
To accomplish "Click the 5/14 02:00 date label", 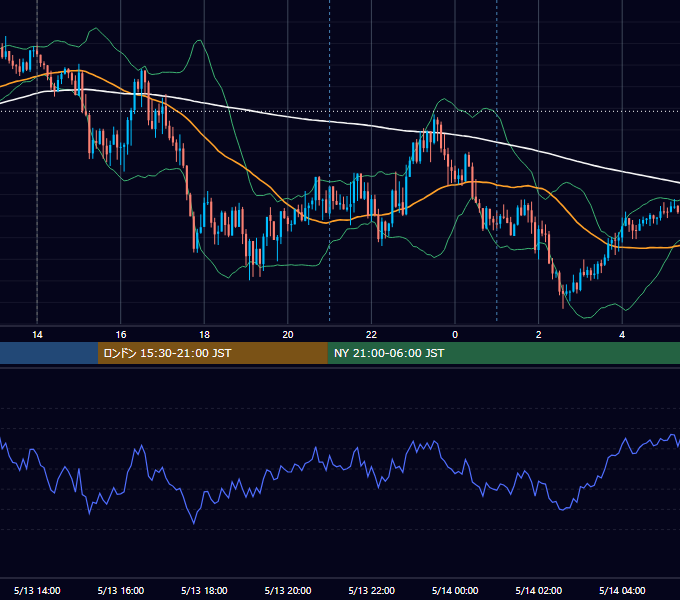I will [539, 590].
